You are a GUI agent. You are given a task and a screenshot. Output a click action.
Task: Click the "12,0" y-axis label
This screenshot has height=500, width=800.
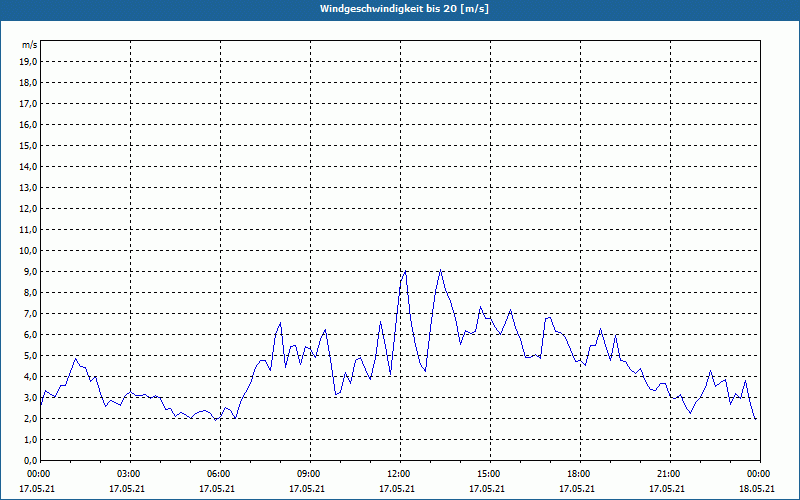(x=28, y=209)
